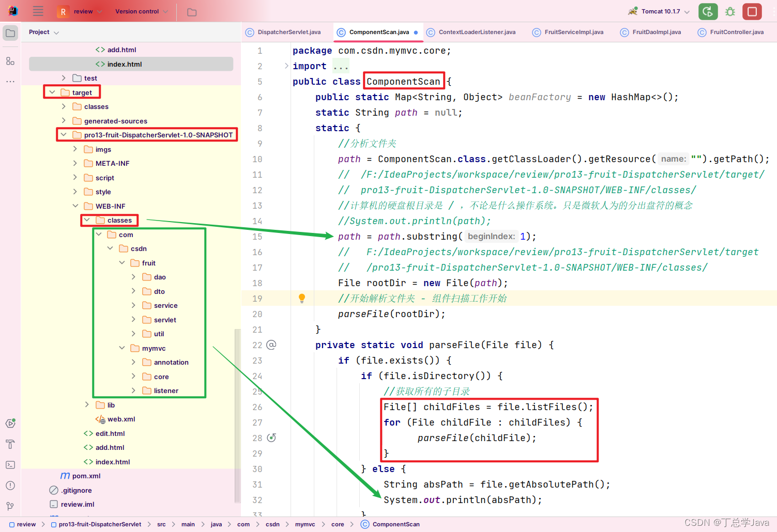Image resolution: width=777 pixels, height=532 pixels.
Task: Open the Problems tool window icon
Action: click(10, 486)
